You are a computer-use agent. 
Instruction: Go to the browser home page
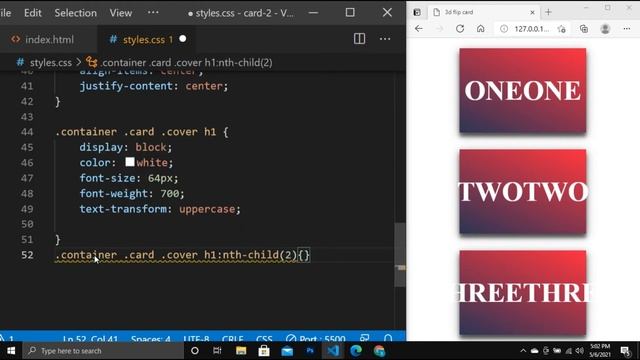coord(480,29)
